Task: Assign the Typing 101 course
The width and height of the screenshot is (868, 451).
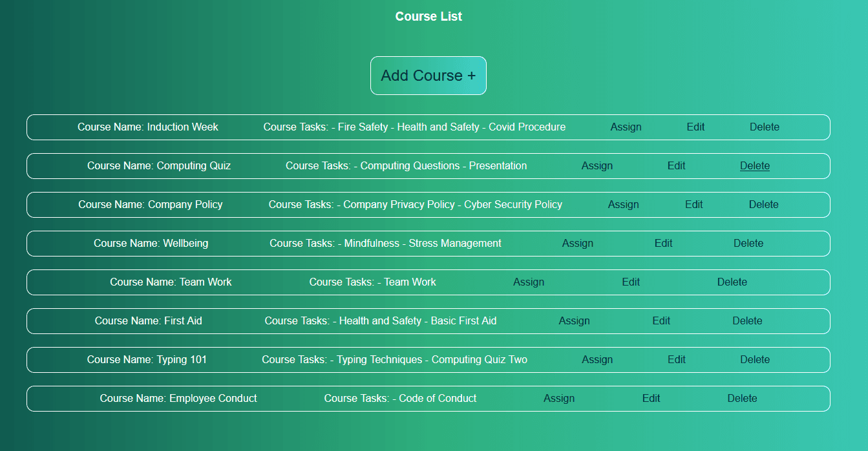Action: pyautogui.click(x=597, y=360)
